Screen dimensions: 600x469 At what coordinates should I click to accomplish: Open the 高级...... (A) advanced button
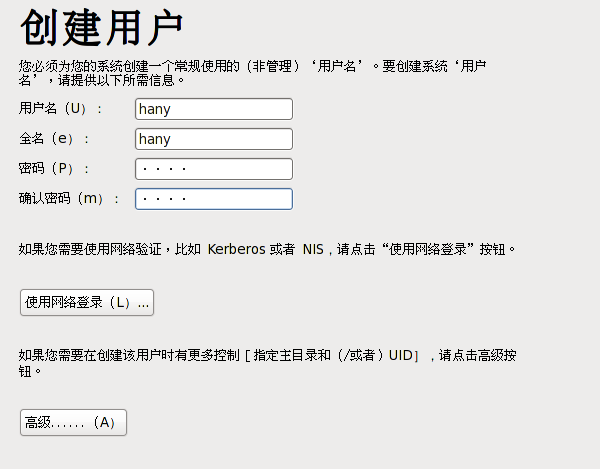73,423
